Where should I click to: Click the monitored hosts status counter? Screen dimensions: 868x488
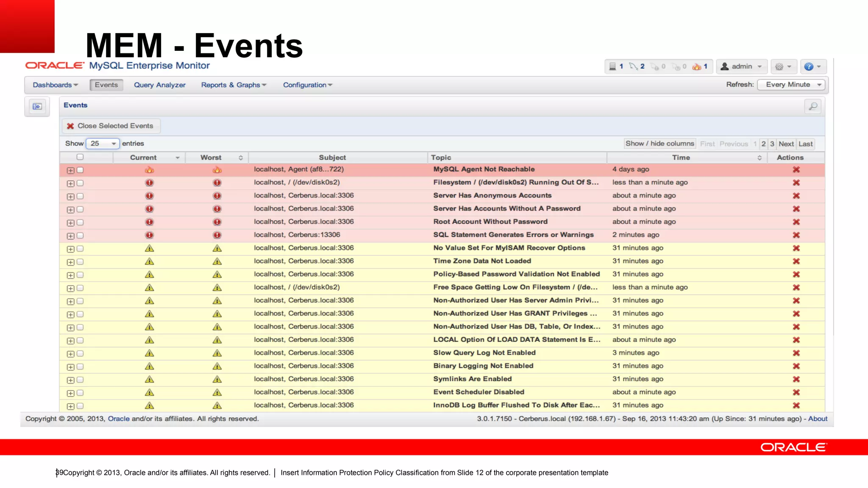[616, 67]
